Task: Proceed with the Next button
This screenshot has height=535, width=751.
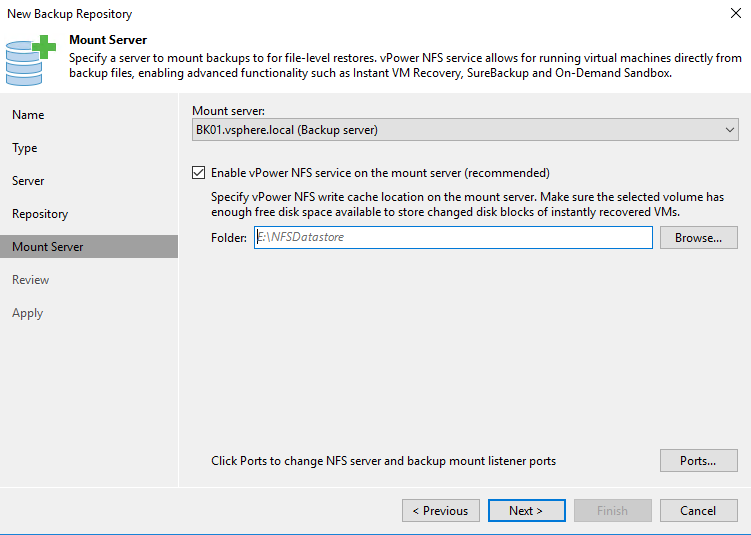Action: (x=526, y=510)
